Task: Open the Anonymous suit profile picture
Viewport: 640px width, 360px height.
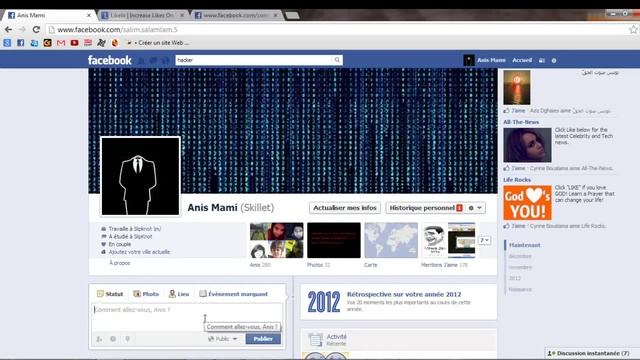Action: [x=140, y=176]
